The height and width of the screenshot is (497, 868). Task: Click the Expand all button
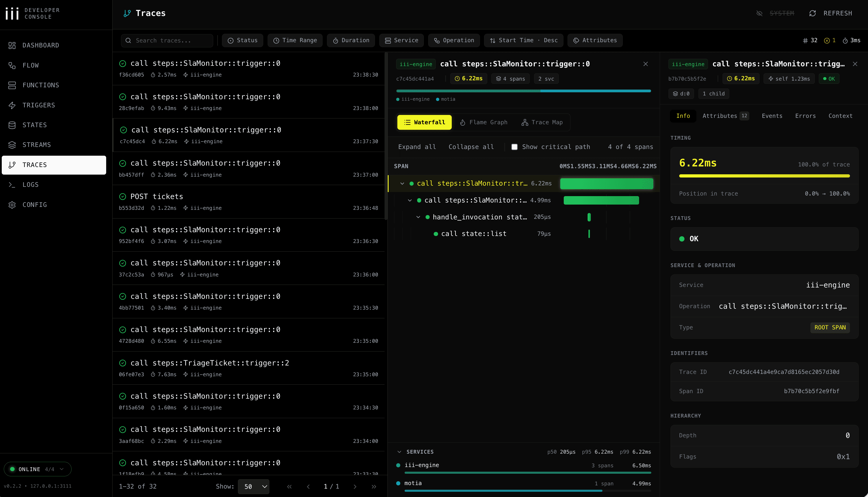coord(417,147)
